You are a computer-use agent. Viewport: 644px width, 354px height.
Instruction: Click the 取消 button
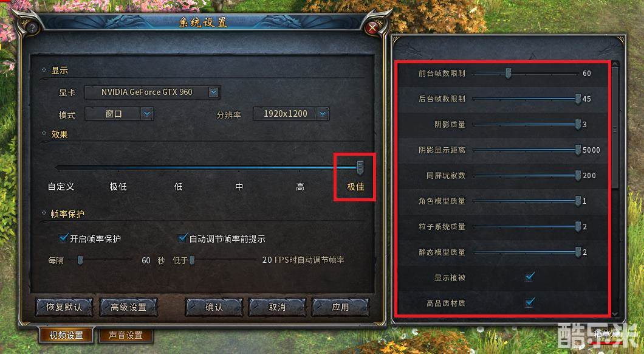(277, 307)
